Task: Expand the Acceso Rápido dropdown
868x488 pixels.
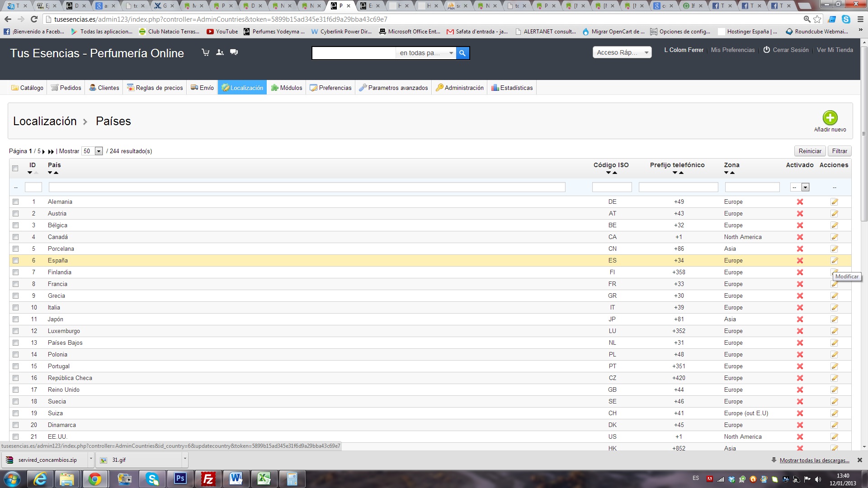Action: 622,52
